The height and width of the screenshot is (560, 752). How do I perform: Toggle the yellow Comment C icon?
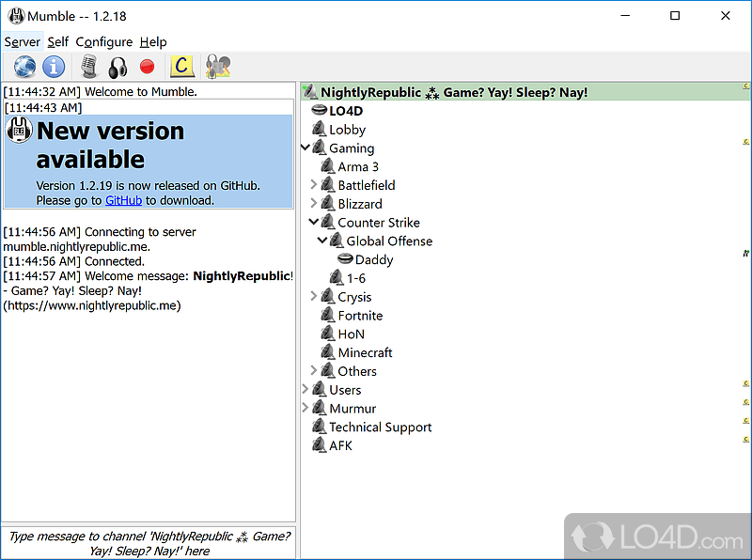[x=182, y=66]
